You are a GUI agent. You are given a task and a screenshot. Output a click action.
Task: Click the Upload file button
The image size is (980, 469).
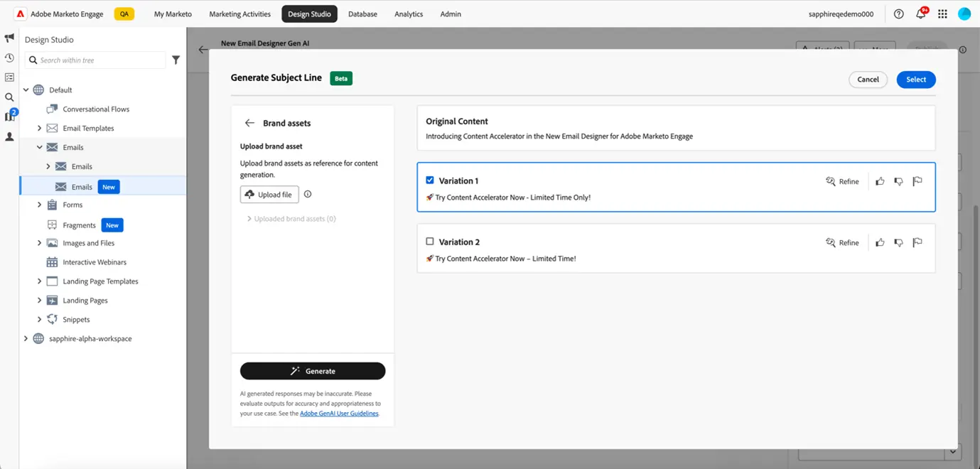tap(269, 195)
